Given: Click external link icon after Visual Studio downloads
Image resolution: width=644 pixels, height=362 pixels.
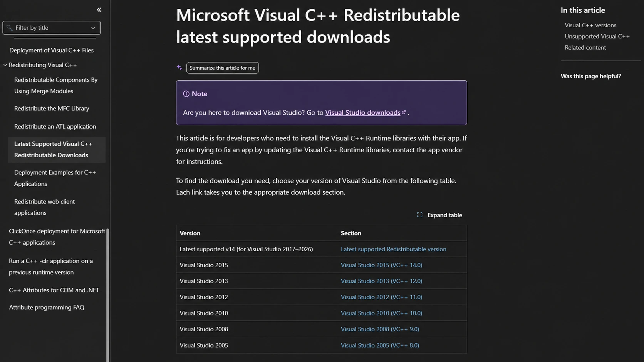Looking at the screenshot, I should point(404,112).
